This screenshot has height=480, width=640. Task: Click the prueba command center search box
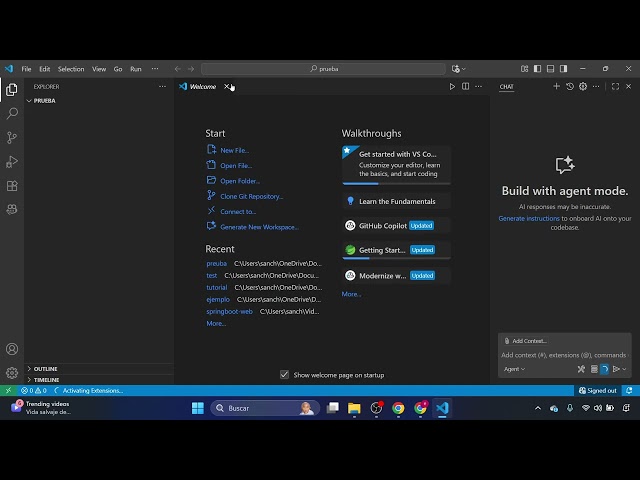pos(323,69)
